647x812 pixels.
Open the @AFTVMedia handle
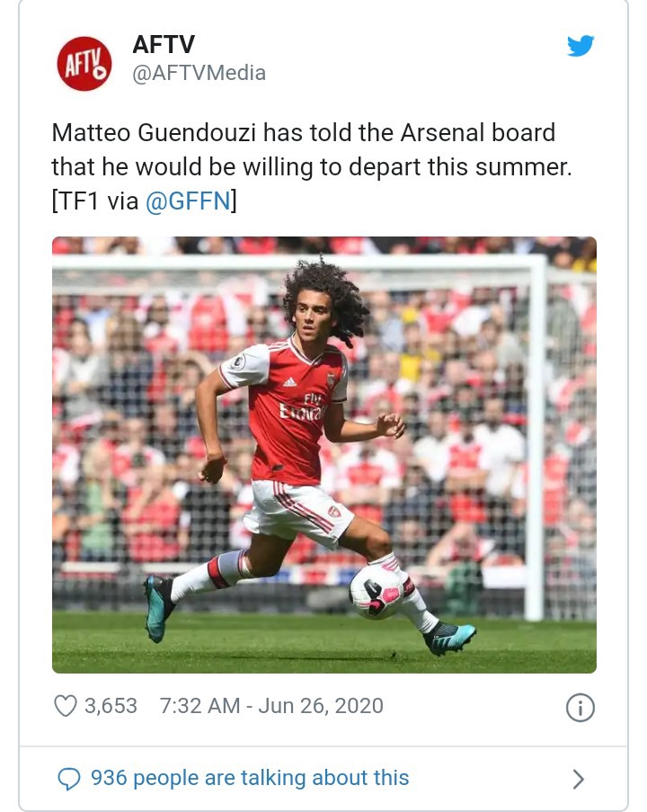[x=199, y=73]
